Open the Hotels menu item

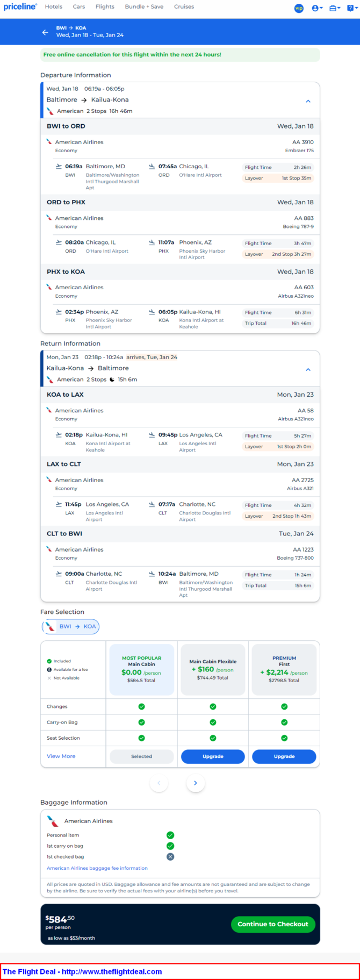point(53,7)
